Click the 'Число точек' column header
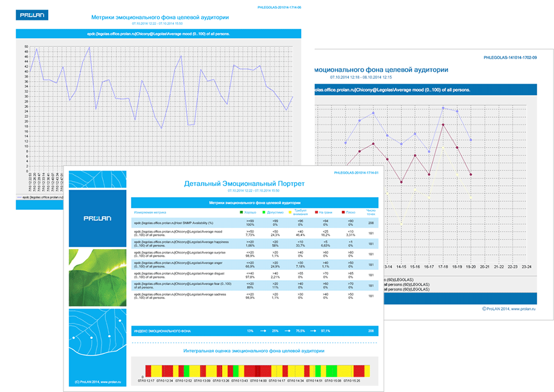Image resolution: width=554 pixels, height=392 pixels. tap(370, 212)
